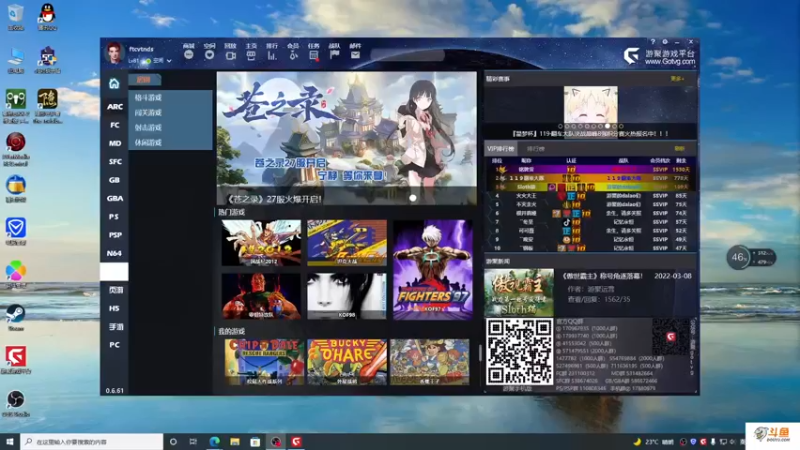Viewport: 800px width, 450px height.
Task: Select the SFC platform tab
Action: point(114,162)
